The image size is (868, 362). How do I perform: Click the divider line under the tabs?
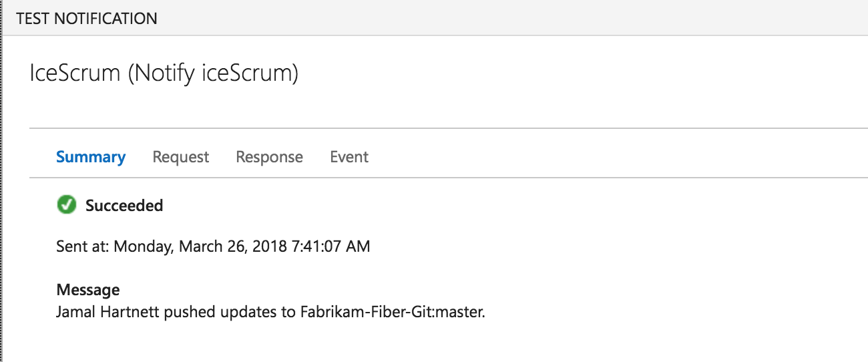449,178
